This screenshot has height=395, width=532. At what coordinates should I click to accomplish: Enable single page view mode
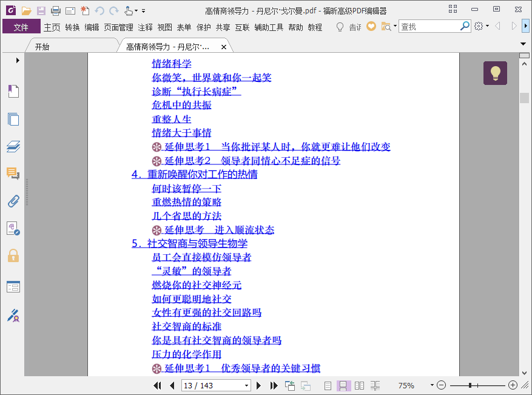[328, 385]
